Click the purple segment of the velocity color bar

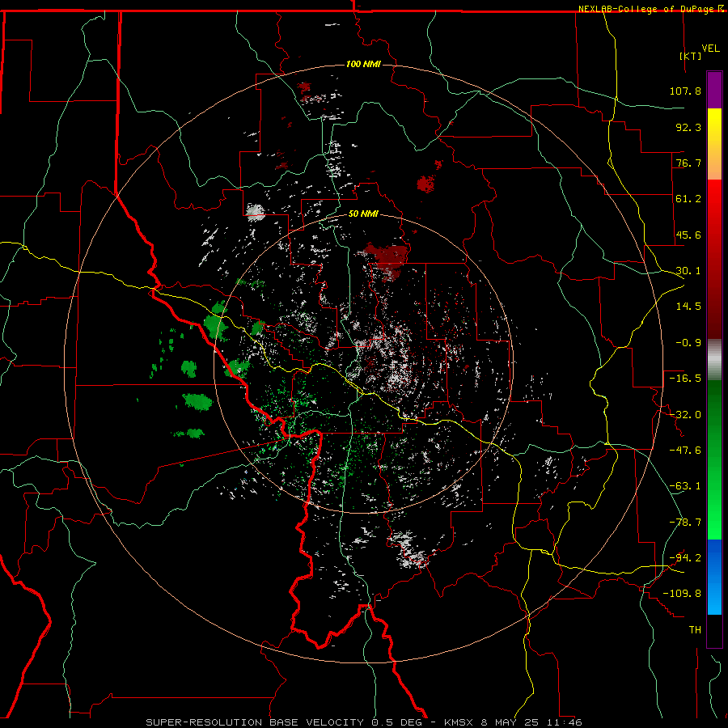[x=714, y=90]
